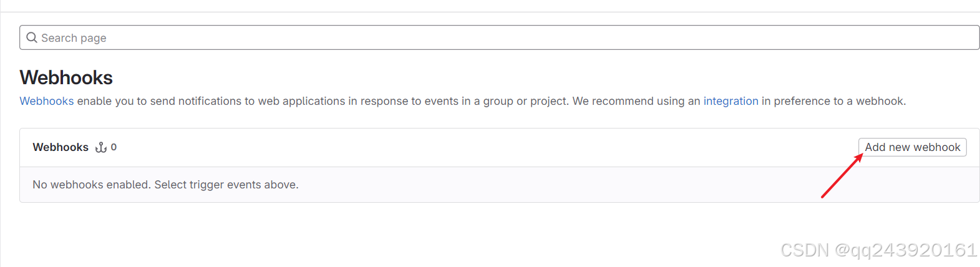Click the red arrow annotation
980x267 pixels.
click(x=842, y=177)
